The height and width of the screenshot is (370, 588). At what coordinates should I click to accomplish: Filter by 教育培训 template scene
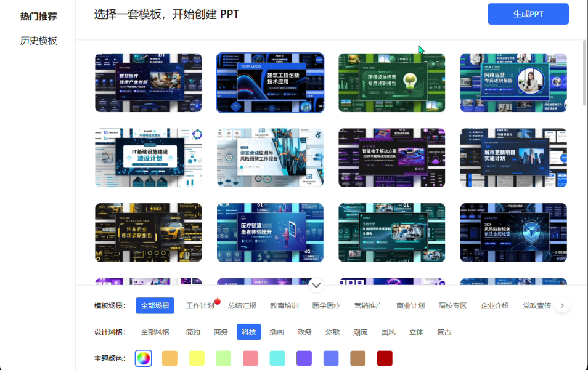pyautogui.click(x=284, y=305)
